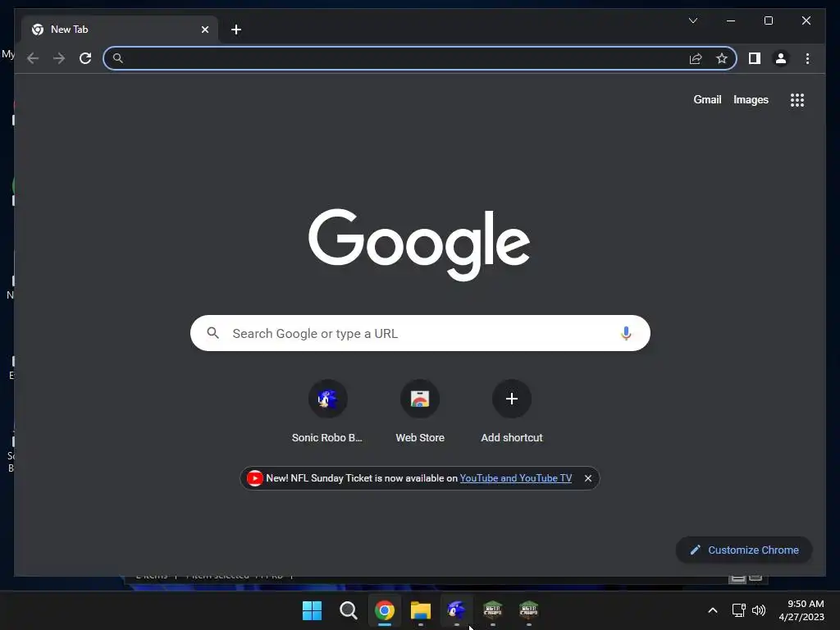Open File Explorer from the taskbar

click(421, 610)
